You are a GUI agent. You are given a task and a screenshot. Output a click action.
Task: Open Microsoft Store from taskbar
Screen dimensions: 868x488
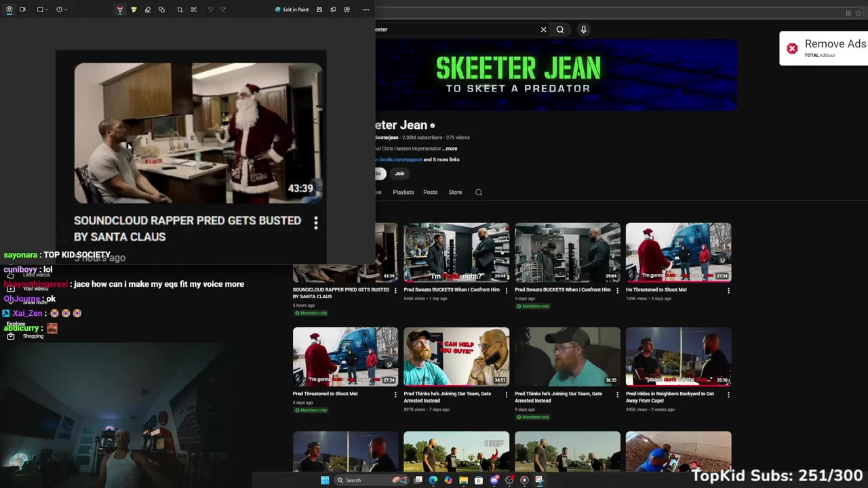coord(479,480)
